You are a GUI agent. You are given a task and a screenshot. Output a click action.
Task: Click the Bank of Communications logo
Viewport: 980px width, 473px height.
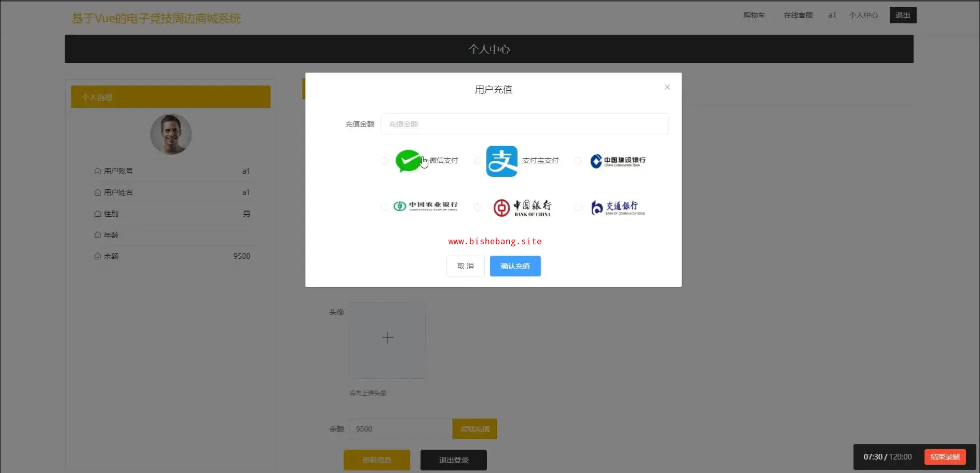click(618, 208)
